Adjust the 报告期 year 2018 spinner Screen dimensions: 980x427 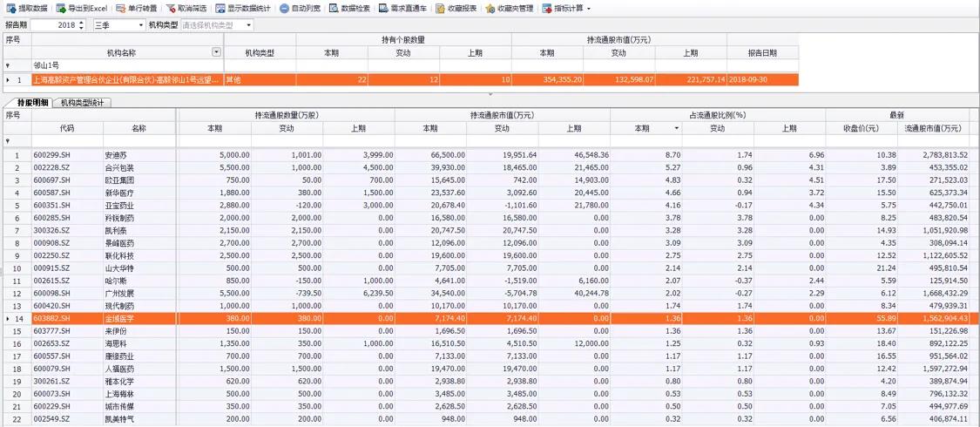(x=82, y=25)
